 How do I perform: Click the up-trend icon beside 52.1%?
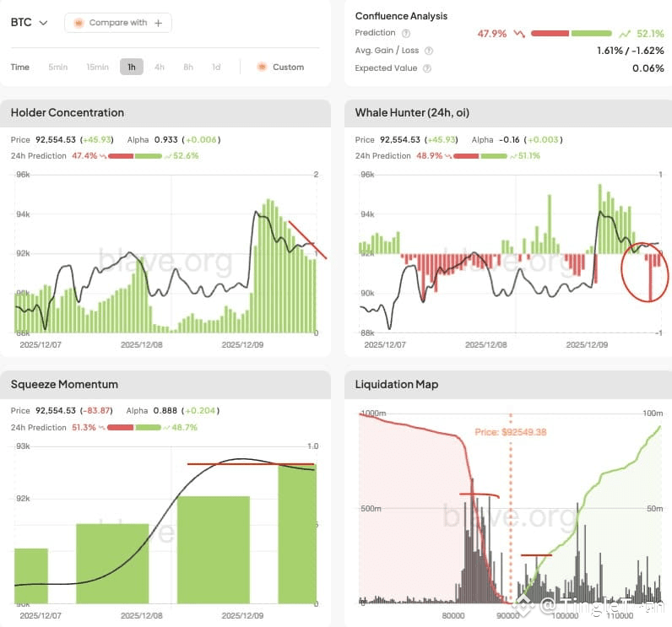pos(625,34)
